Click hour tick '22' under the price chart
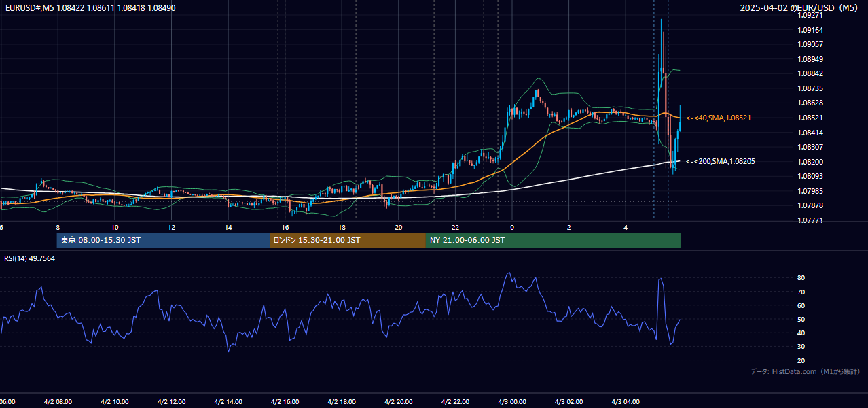868x408 pixels. tap(456, 227)
